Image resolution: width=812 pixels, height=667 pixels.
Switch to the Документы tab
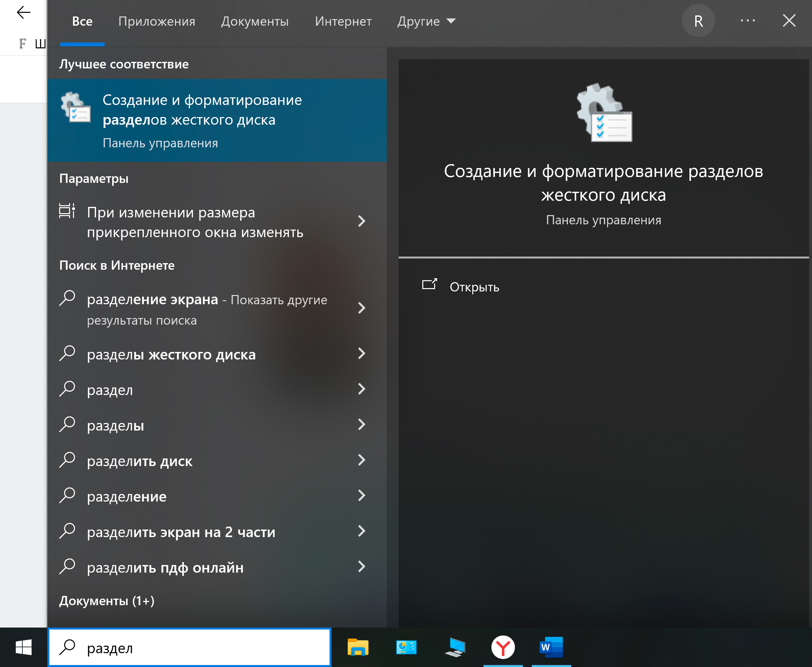point(255,21)
